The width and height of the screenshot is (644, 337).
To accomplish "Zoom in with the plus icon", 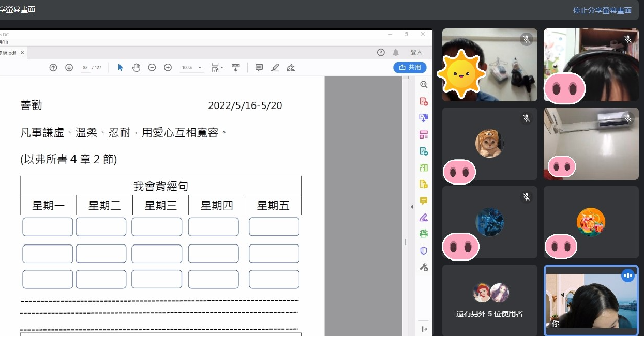I will (x=168, y=68).
